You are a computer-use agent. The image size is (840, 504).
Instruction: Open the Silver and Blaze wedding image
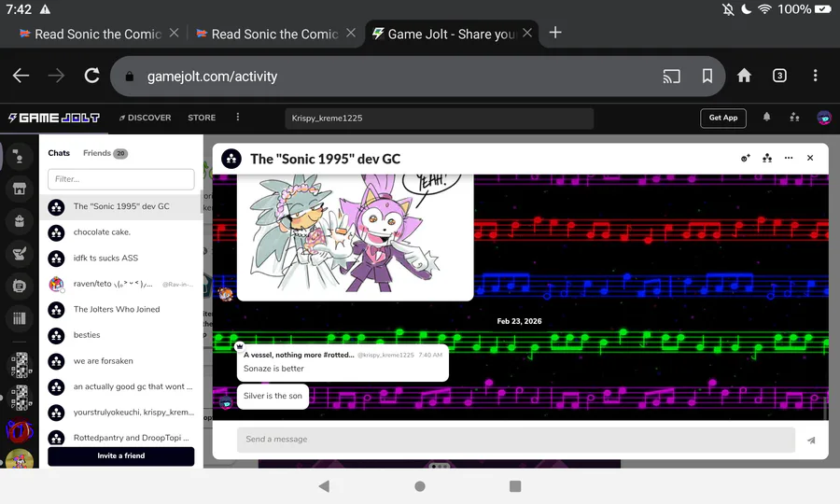[356, 237]
